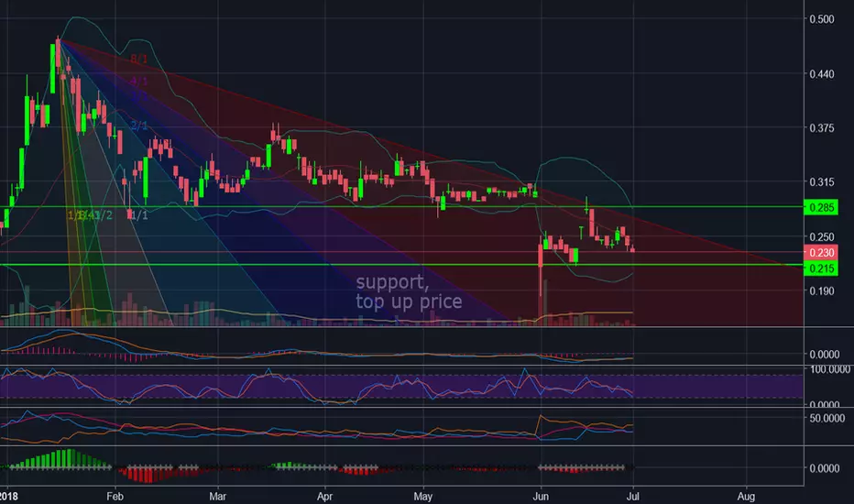Click the 0.190 price axis value
The width and height of the screenshot is (854, 504).
click(822, 291)
